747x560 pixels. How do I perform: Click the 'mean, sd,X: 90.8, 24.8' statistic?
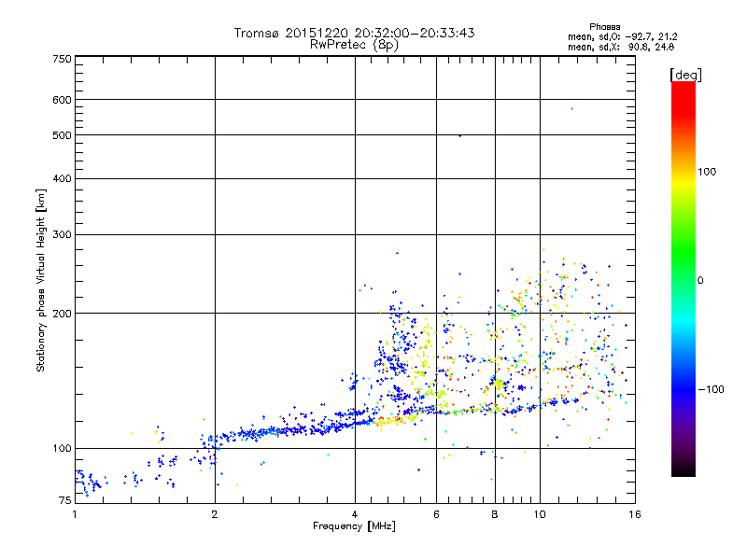coord(621,47)
